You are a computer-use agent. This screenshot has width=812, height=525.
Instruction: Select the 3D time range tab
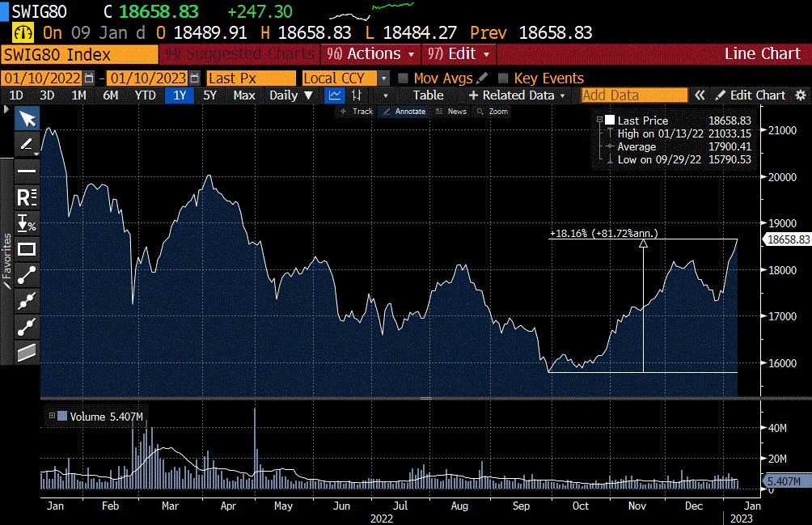point(47,95)
